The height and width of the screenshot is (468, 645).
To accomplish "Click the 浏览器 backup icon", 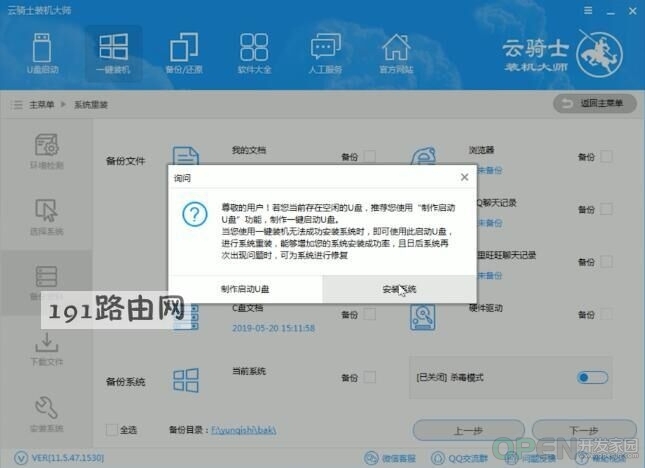I will click(x=423, y=156).
